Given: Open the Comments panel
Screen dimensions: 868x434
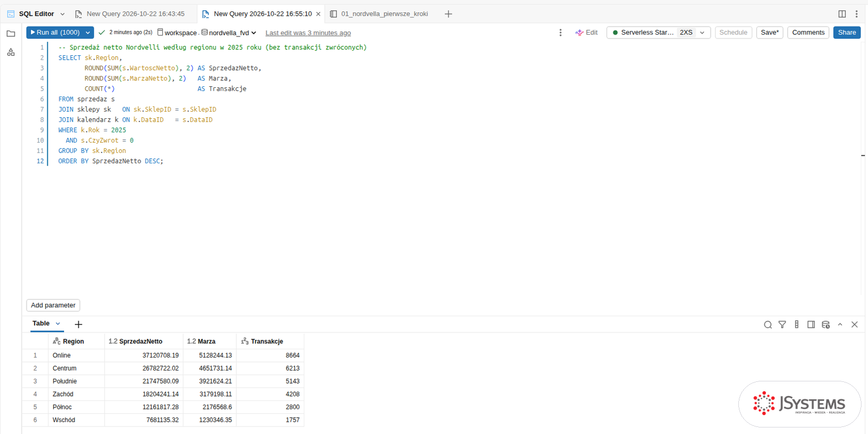Looking at the screenshot, I should [808, 33].
